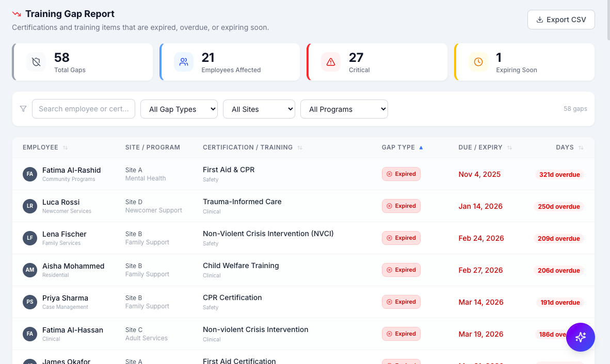Select the name Luca Rossi

tap(61, 202)
